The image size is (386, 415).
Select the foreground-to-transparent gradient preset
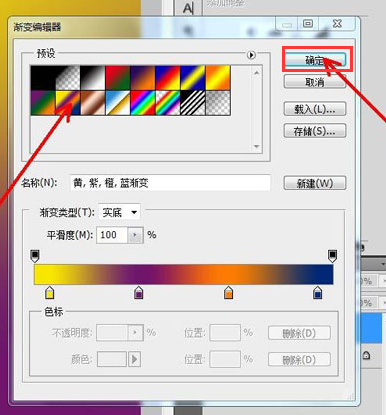[x=68, y=78]
